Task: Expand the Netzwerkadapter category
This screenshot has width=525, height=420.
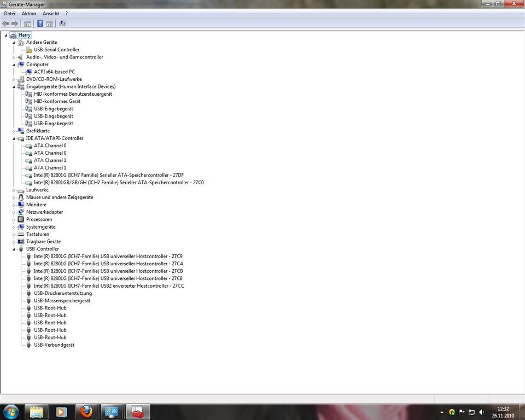Action: coord(14,212)
